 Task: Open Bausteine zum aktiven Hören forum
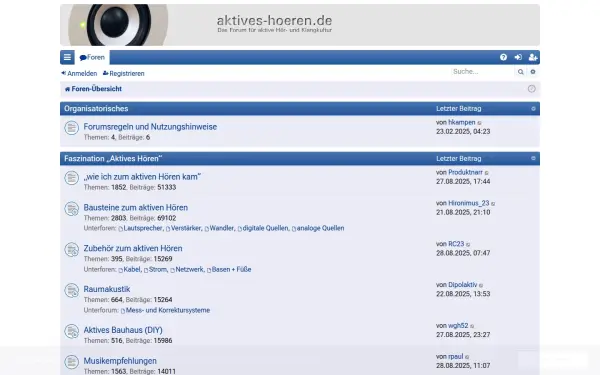tap(136, 207)
